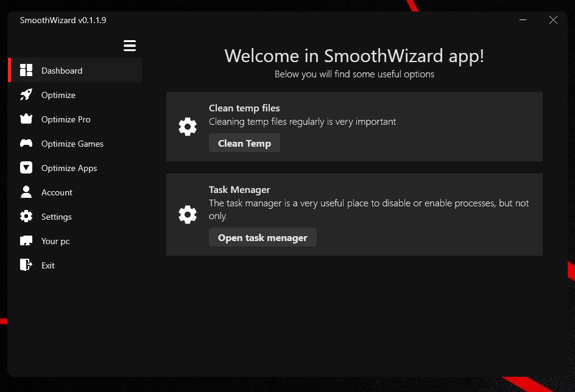
Task: Choose Exit in the sidebar
Action: click(x=75, y=265)
